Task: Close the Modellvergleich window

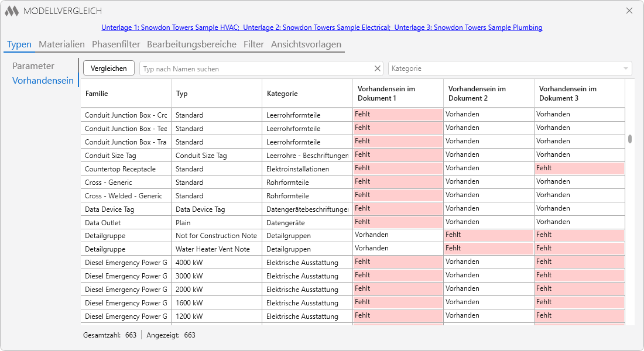Action: [x=629, y=11]
